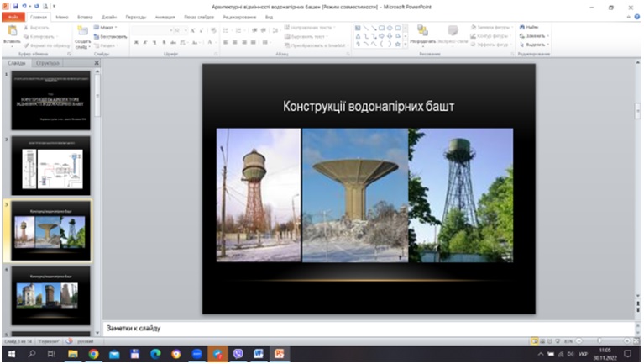Open the File (Файл) tab
This screenshot has height=364, width=644.
(13, 17)
